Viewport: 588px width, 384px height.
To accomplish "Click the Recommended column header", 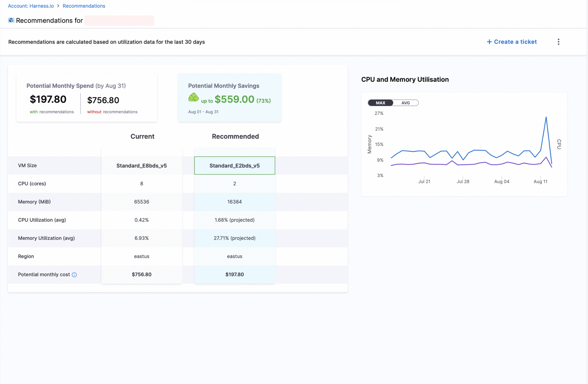I will [235, 136].
